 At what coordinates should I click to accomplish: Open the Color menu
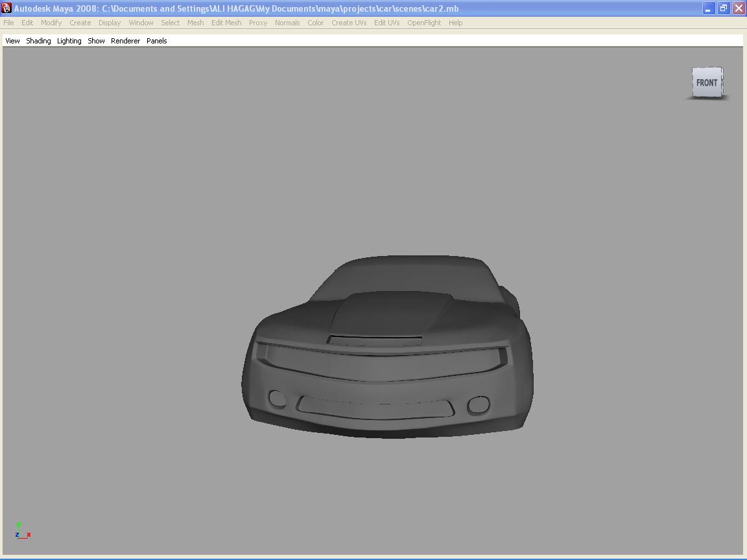click(x=315, y=23)
